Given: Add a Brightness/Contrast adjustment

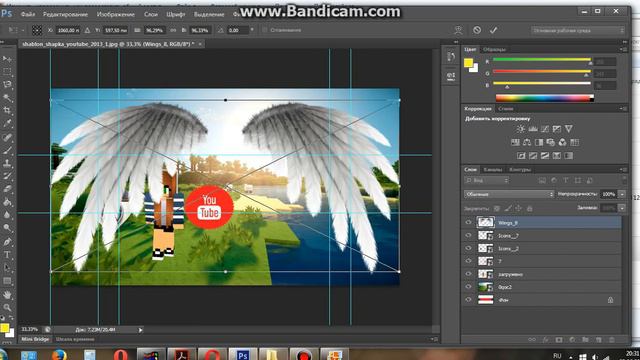Looking at the screenshot, I should pyautogui.click(x=520, y=129).
